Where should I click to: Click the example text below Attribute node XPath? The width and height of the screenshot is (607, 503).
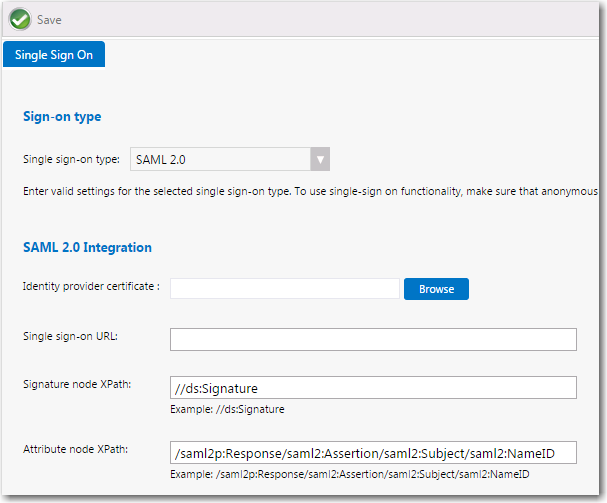(349, 473)
